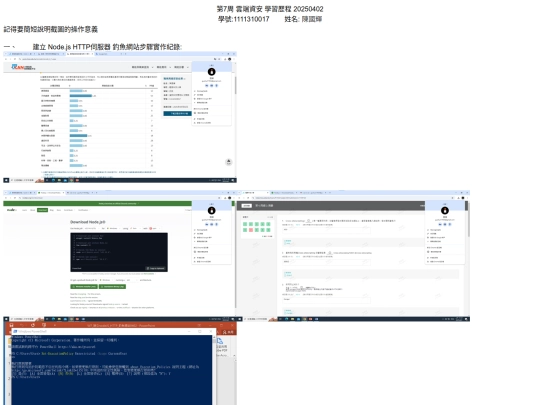This screenshot has height=405, width=540.
Task: Click save icon in red Word title bar
Action: [x=11, y=325]
